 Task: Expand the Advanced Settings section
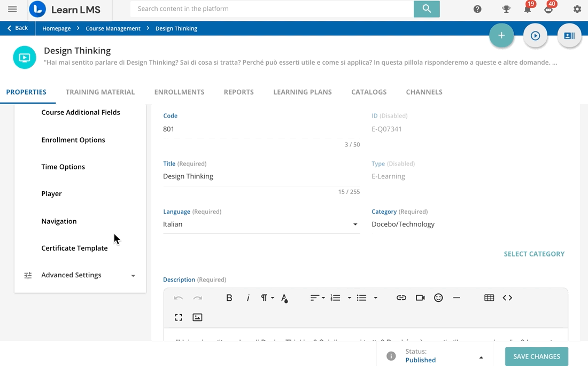point(80,275)
